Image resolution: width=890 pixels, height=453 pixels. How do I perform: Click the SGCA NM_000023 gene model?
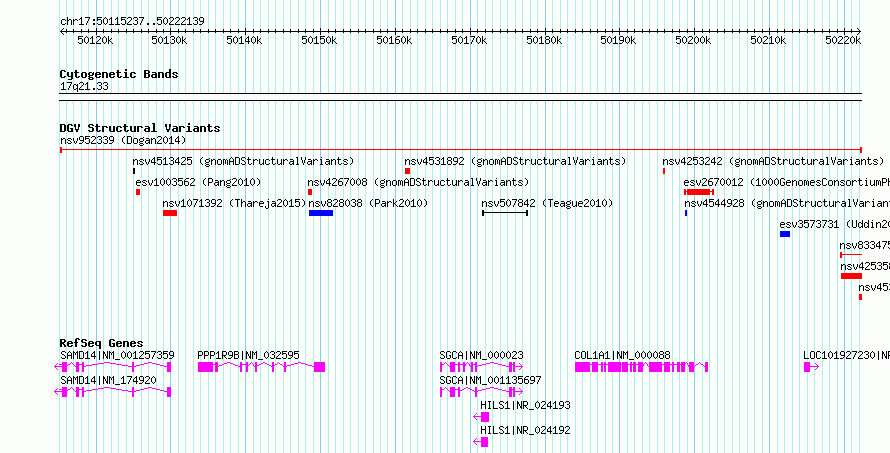click(481, 367)
